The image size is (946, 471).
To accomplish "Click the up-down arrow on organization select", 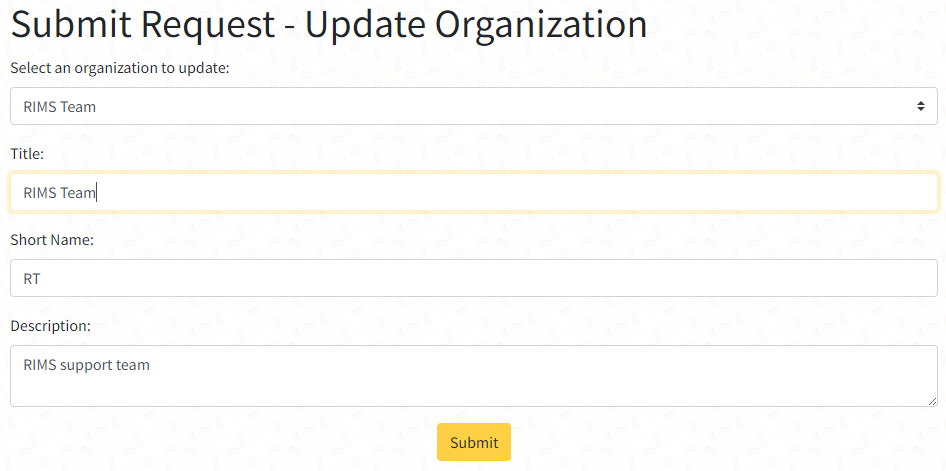I will (920, 106).
